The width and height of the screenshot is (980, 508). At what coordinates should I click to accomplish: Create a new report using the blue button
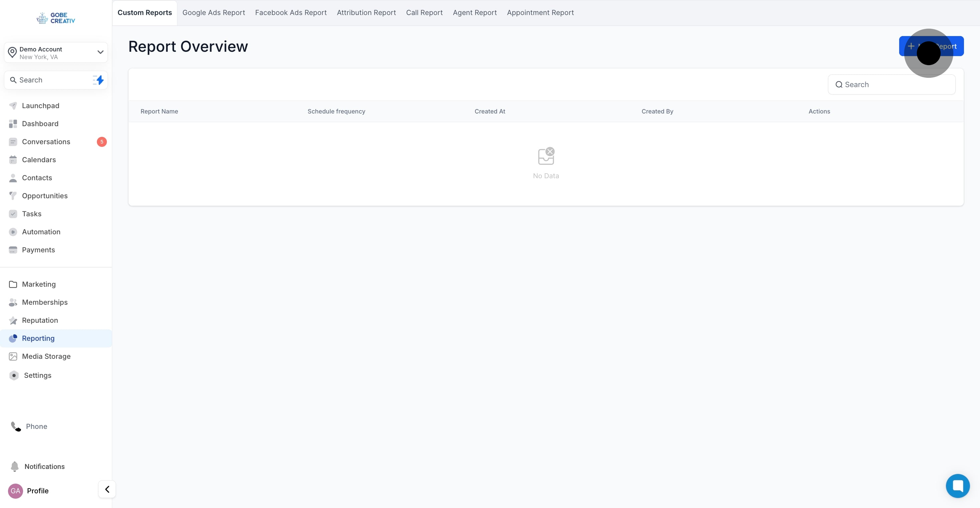point(931,46)
